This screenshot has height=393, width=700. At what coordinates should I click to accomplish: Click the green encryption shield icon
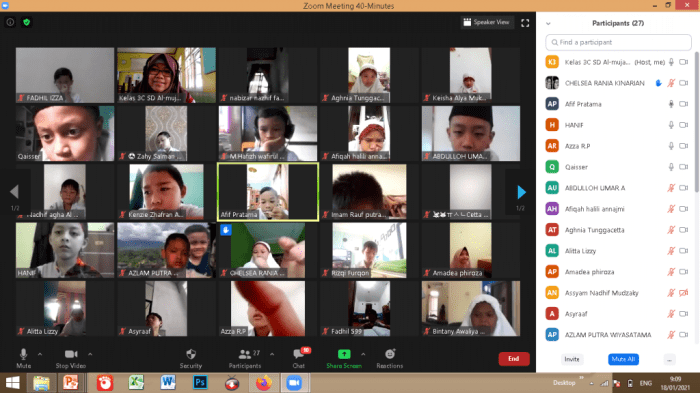pyautogui.click(x=27, y=22)
